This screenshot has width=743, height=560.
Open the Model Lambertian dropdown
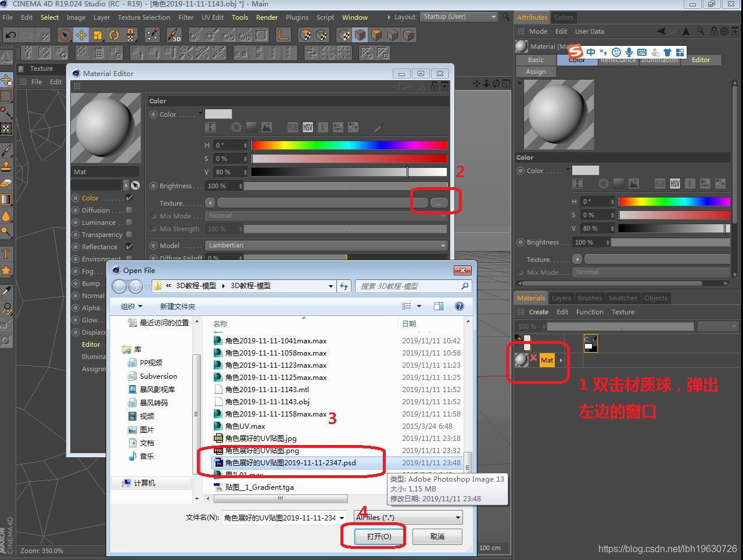coord(326,245)
